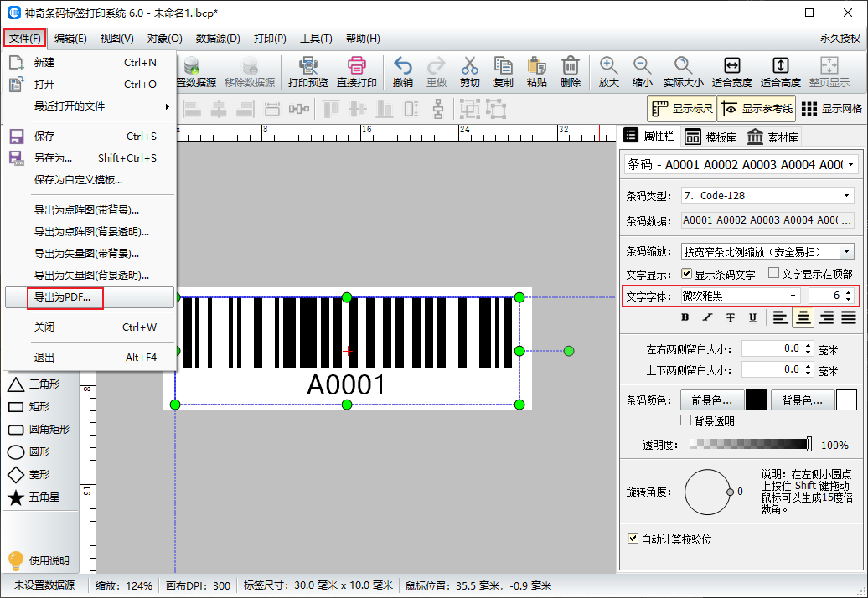This screenshot has width=868, height=598.
Task: Adjust top-bottom margin (上下两侧留白) spinner
Action: tap(808, 370)
